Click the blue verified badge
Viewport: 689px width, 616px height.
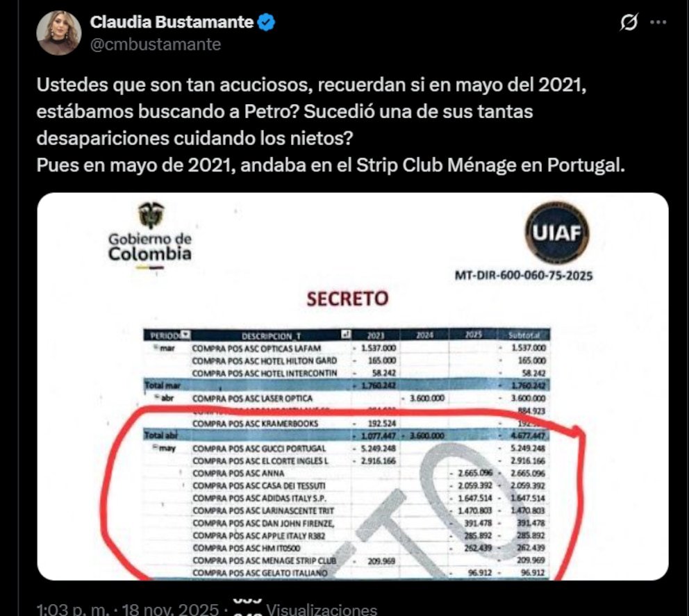tap(266, 22)
